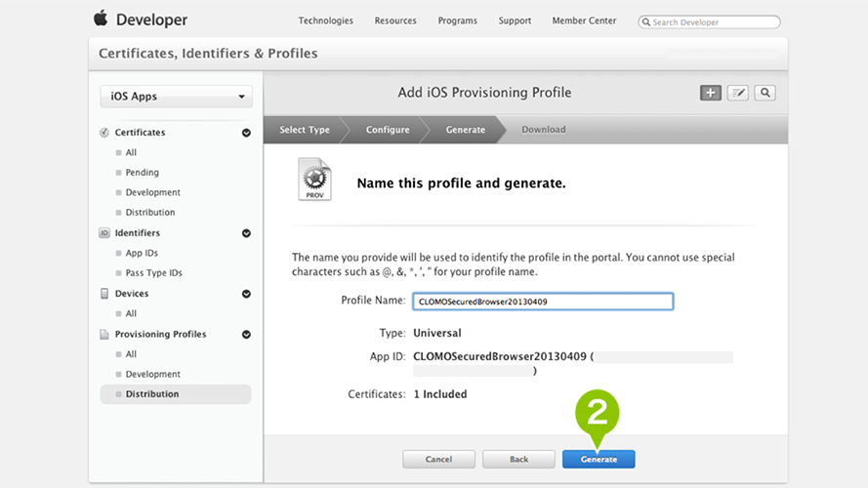
Task: Select Development under Provisioning Profiles
Action: coord(152,374)
